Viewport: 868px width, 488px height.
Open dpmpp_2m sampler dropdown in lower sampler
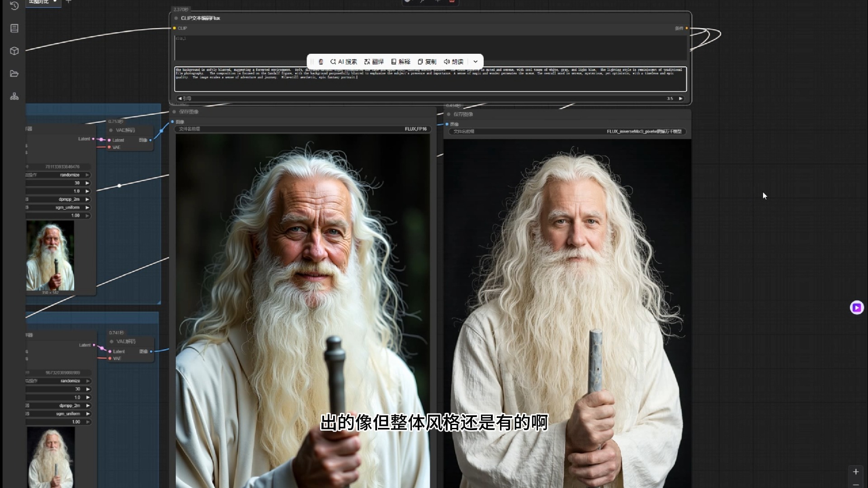(x=88, y=406)
